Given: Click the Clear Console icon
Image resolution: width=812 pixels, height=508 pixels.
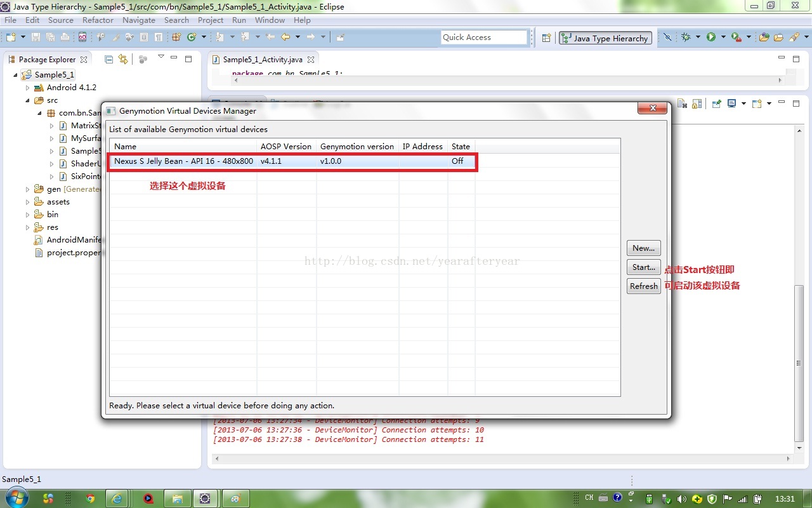Looking at the screenshot, I should point(682,104).
